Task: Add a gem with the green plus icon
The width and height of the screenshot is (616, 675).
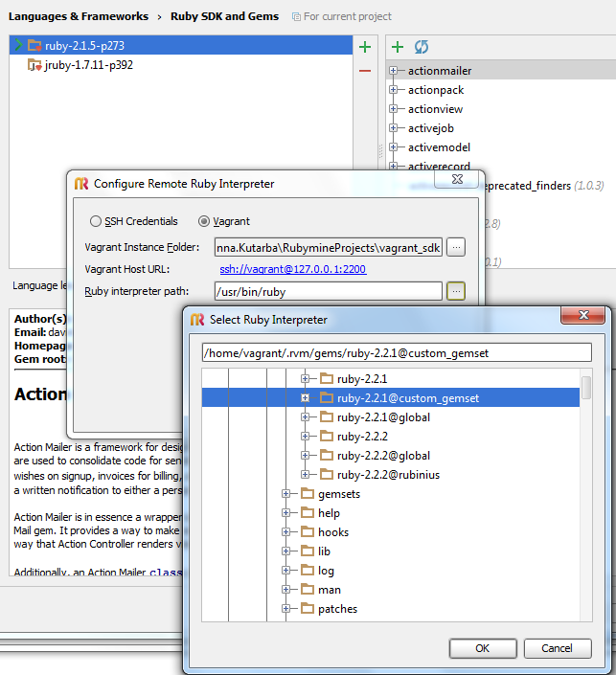Action: point(398,47)
